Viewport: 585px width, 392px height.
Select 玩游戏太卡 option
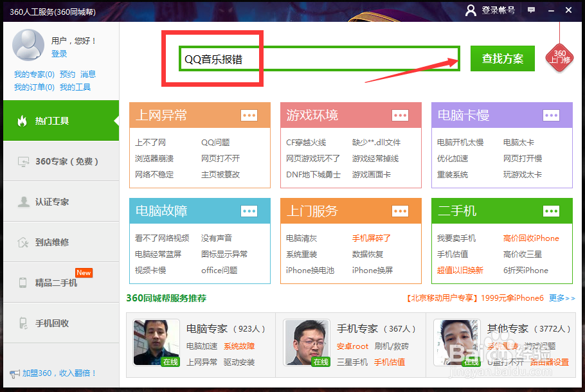click(522, 175)
